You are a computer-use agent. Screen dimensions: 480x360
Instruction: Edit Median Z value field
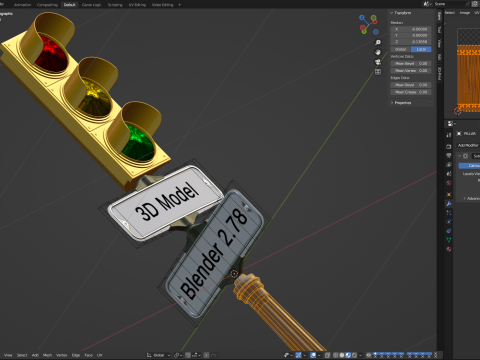click(411, 42)
